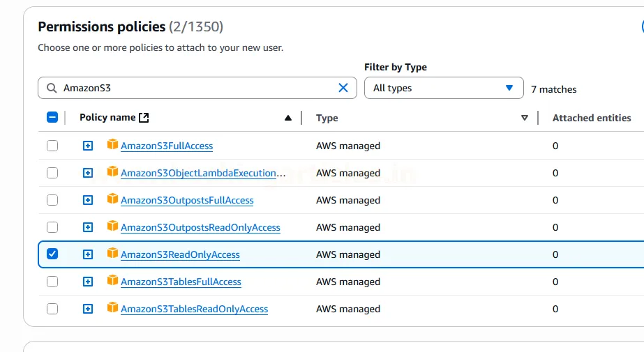Click the Filter by Type label
This screenshot has width=644, height=352.
pos(396,68)
